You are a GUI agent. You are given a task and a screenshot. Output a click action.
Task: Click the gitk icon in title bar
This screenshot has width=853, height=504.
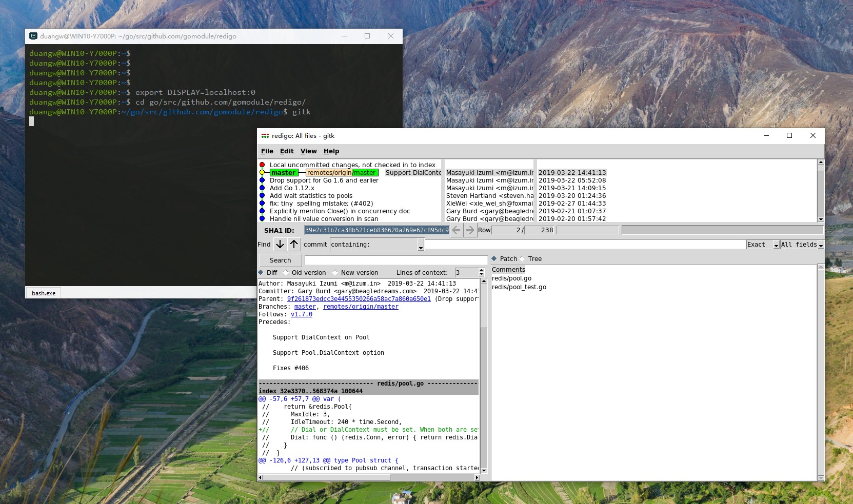pos(265,136)
